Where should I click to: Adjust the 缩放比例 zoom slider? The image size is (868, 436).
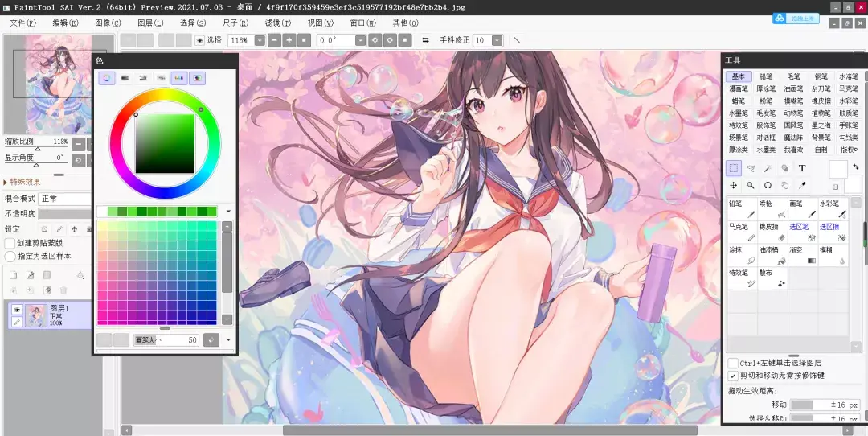point(36,149)
